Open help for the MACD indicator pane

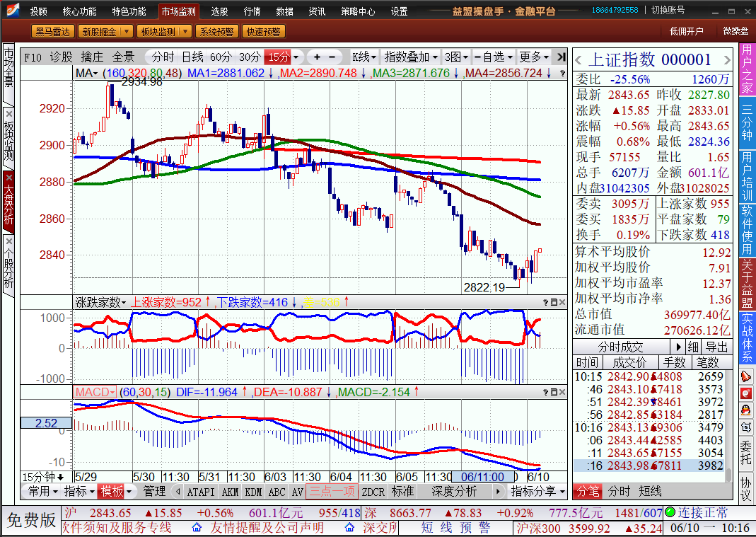[546, 392]
